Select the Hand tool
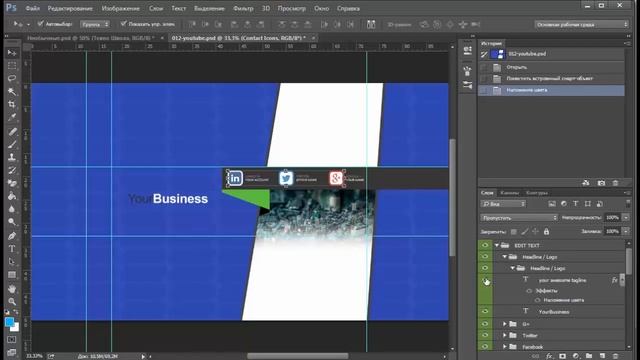The width and height of the screenshot is (640, 360). 12,289
